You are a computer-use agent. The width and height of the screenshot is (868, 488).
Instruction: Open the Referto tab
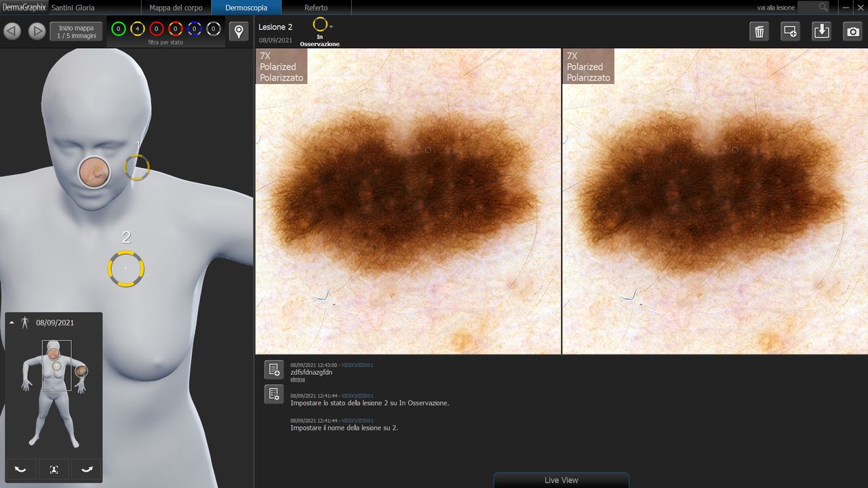tap(316, 7)
